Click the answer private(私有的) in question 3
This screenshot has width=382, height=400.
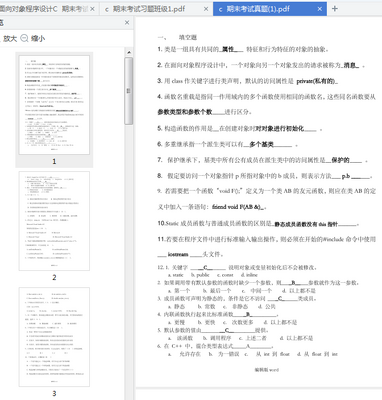pos(315,81)
